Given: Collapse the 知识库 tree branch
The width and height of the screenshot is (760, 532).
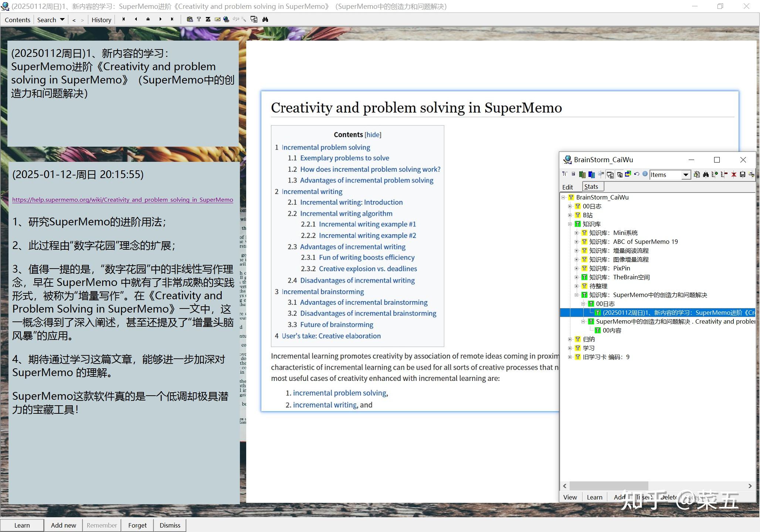Looking at the screenshot, I should [x=570, y=224].
